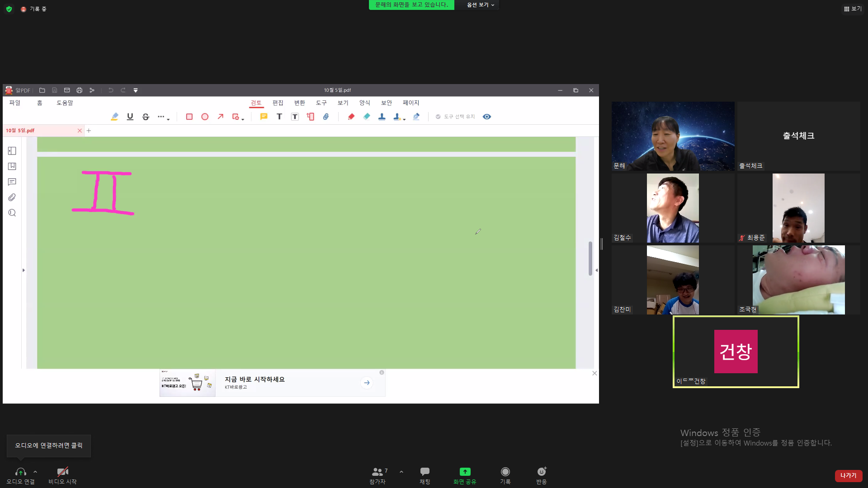Image resolution: width=868 pixels, height=488 pixels.
Task: Expand the quick access toolbar customize arrow
Action: 136,90
